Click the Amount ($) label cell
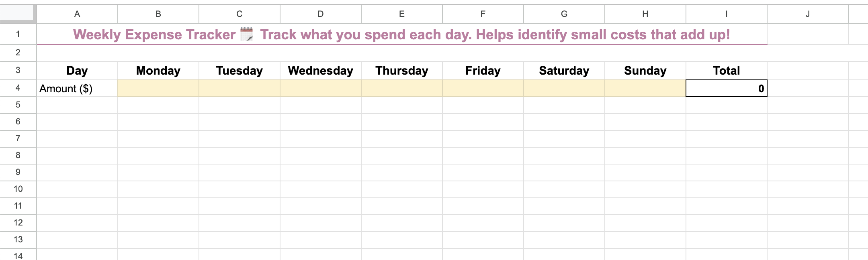Viewport: 868px width, 260px height. 77,88
